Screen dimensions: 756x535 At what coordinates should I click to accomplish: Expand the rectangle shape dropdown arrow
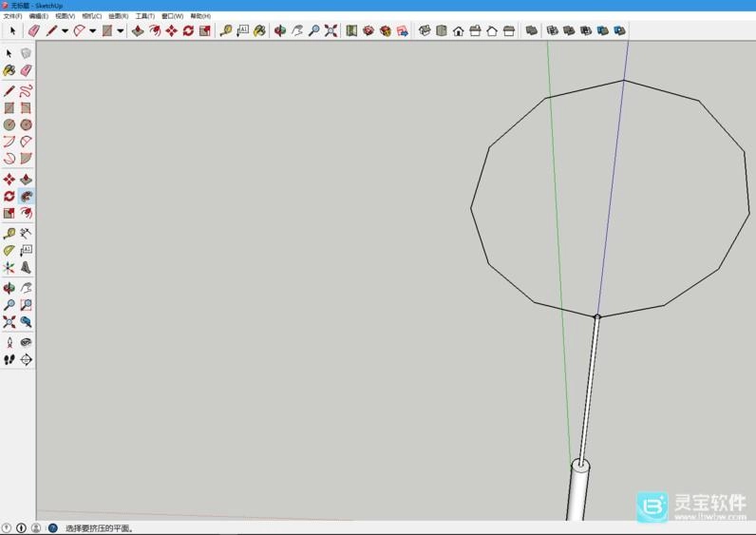pos(120,30)
